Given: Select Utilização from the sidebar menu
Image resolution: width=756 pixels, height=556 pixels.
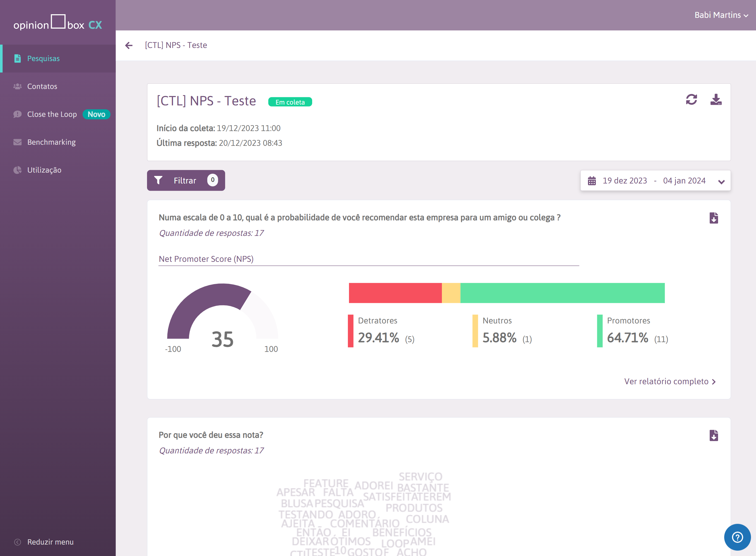Looking at the screenshot, I should [x=45, y=170].
